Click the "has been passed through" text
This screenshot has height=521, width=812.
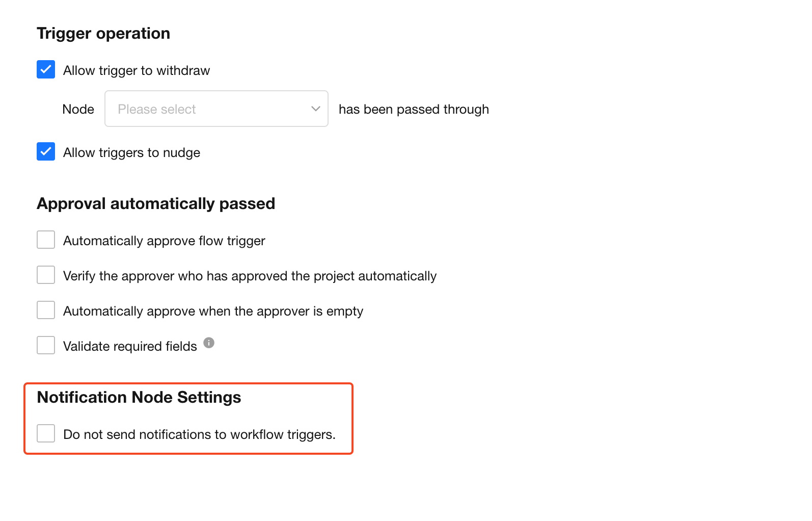click(414, 109)
